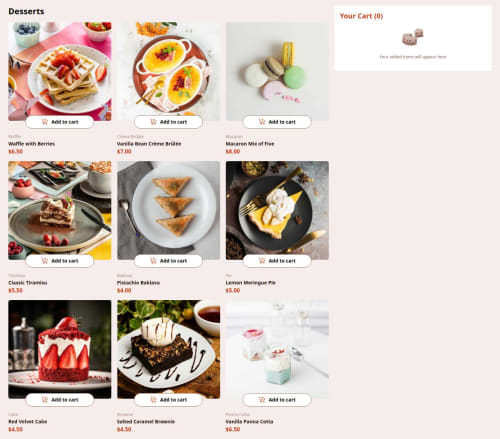
Task: Click cart icon on Classic Tiramisu button
Action: [x=44, y=261]
